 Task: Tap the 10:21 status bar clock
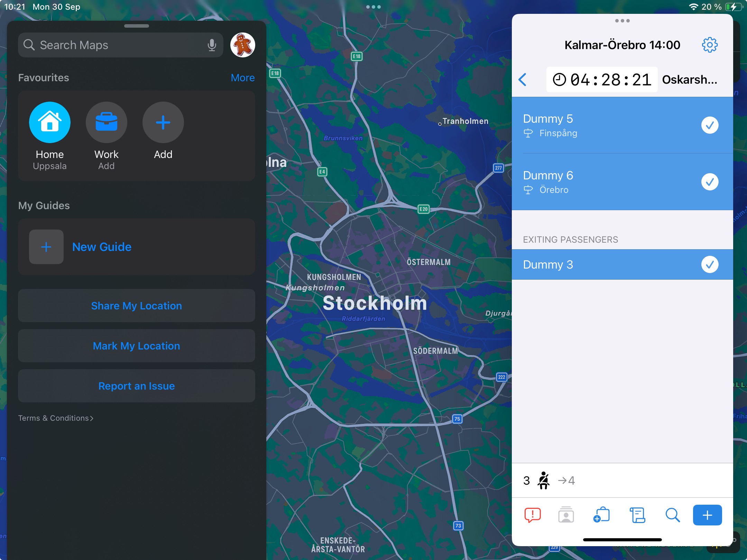tap(15, 7)
